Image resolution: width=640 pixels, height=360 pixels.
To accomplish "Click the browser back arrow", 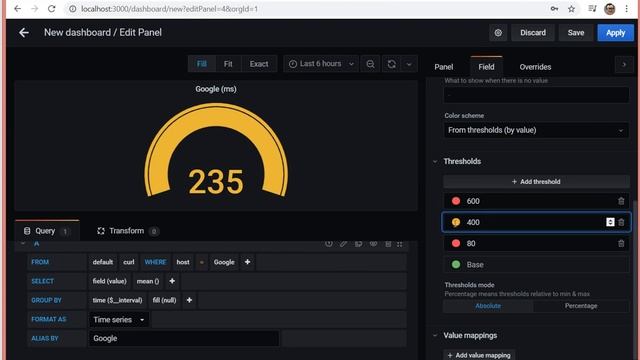I will pos(17,9).
